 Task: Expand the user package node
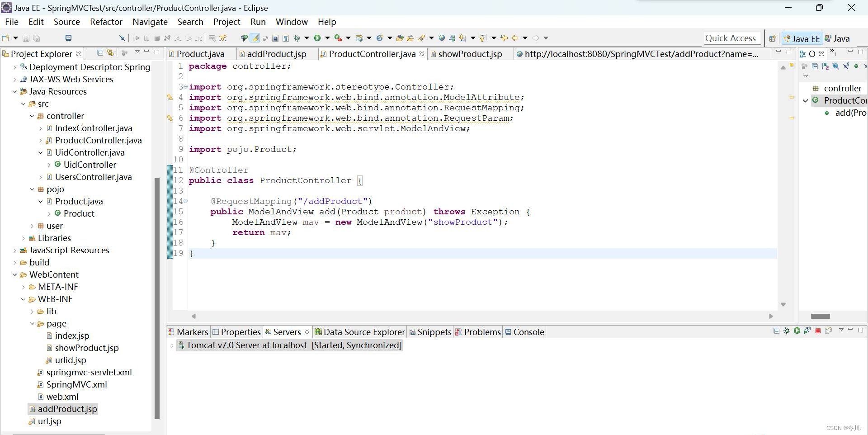click(32, 226)
